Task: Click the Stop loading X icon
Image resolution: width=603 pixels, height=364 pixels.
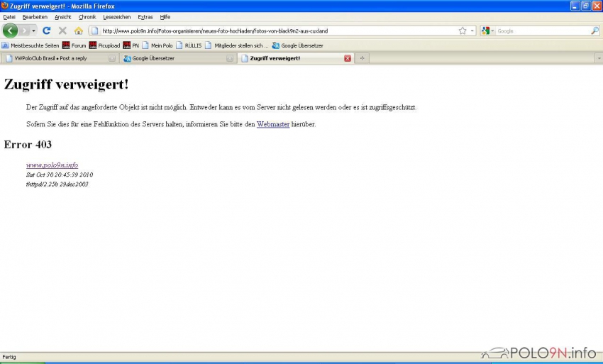Action: click(62, 31)
